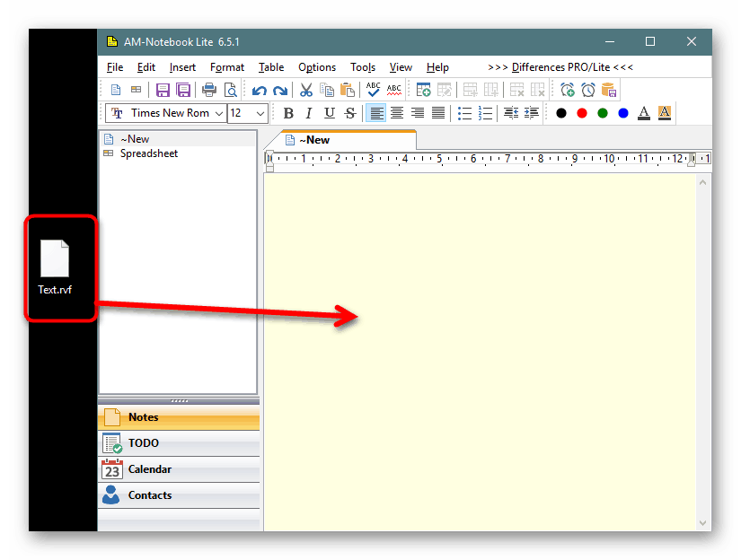
Task: Click the disabled insert table column icon
Action: pyautogui.click(x=491, y=90)
